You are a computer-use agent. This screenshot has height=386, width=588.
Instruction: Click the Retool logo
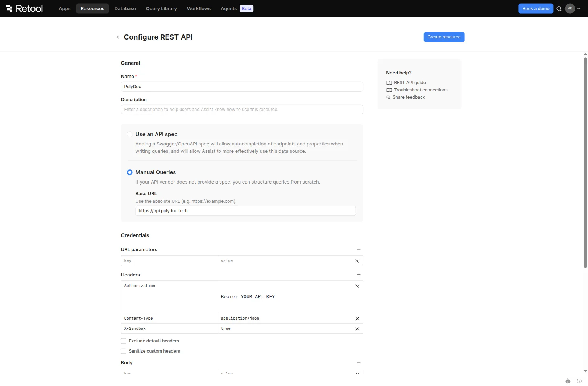24,8
